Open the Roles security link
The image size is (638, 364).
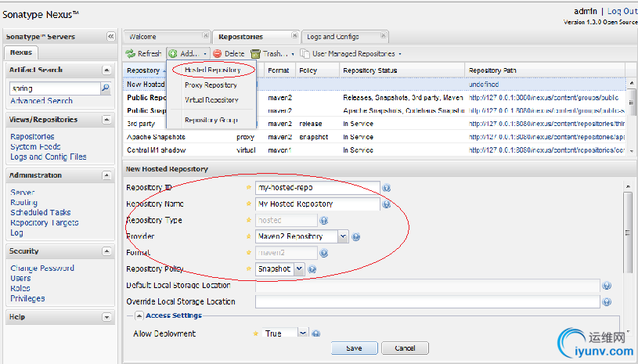[20, 288]
